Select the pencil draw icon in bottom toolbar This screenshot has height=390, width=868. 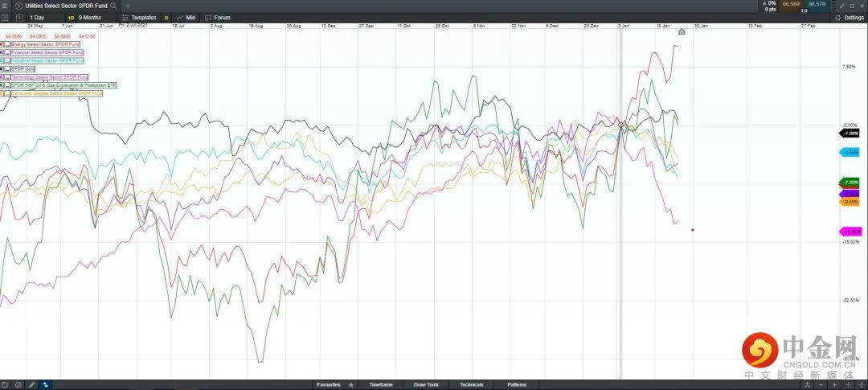[x=31, y=384]
